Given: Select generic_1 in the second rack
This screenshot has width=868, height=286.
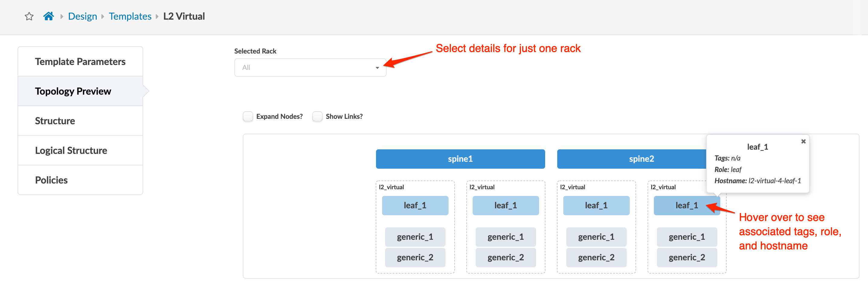Looking at the screenshot, I should click(506, 237).
